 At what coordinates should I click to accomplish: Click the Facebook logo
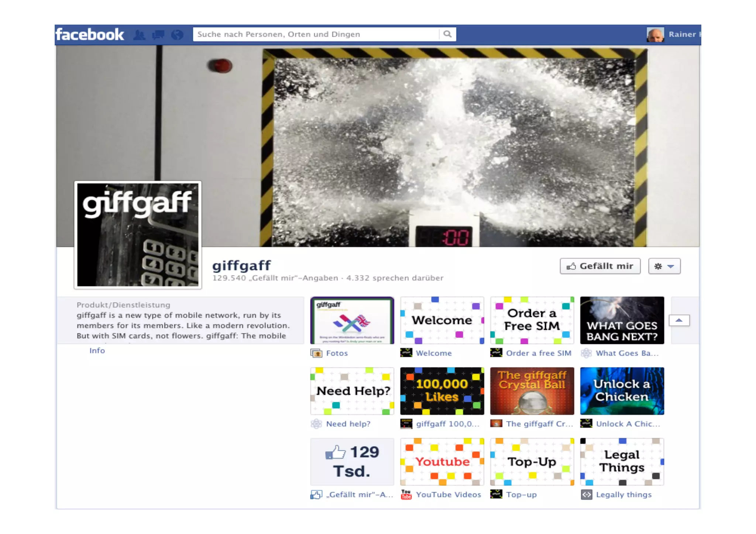90,35
